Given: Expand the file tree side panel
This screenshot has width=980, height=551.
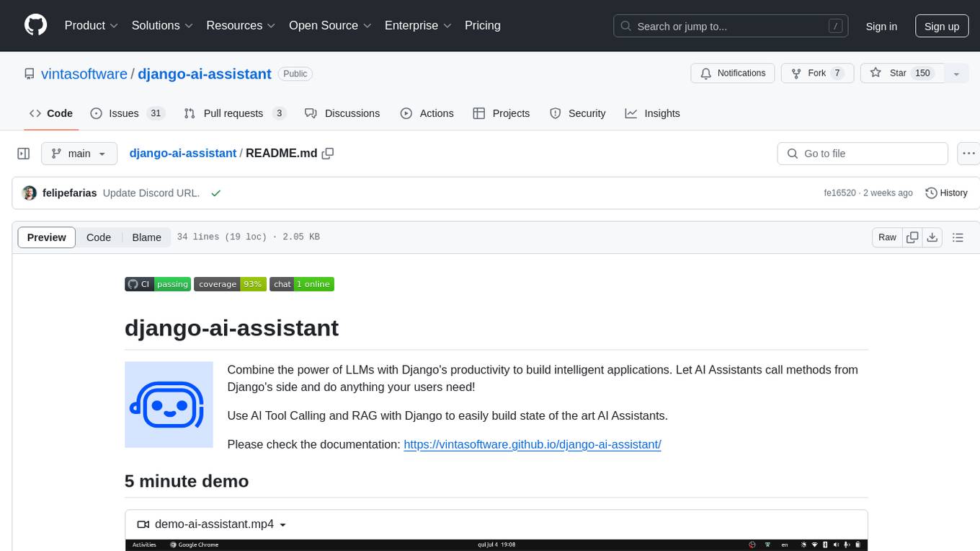Looking at the screenshot, I should [24, 154].
